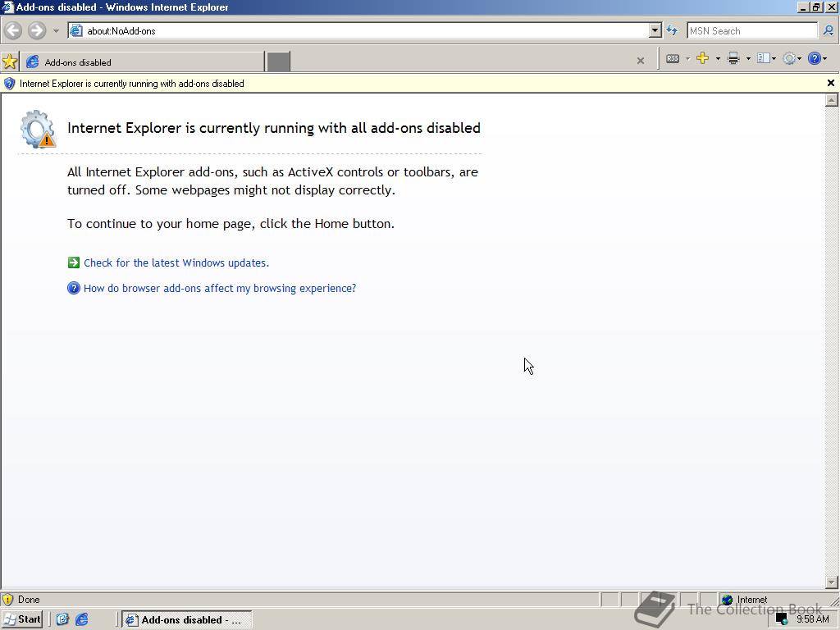Screen dimensions: 840x630
Task: Open How do browser add-ons affect link
Action: (220, 288)
